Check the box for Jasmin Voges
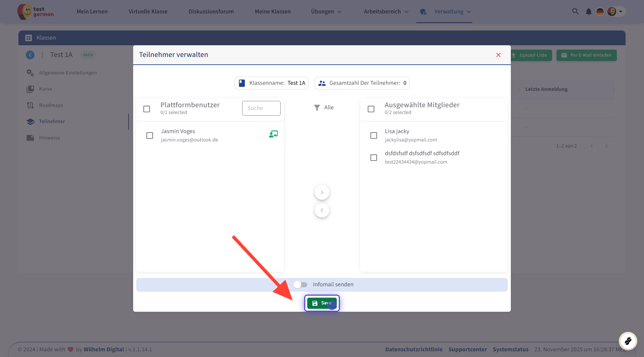The image size is (644, 357). (150, 135)
